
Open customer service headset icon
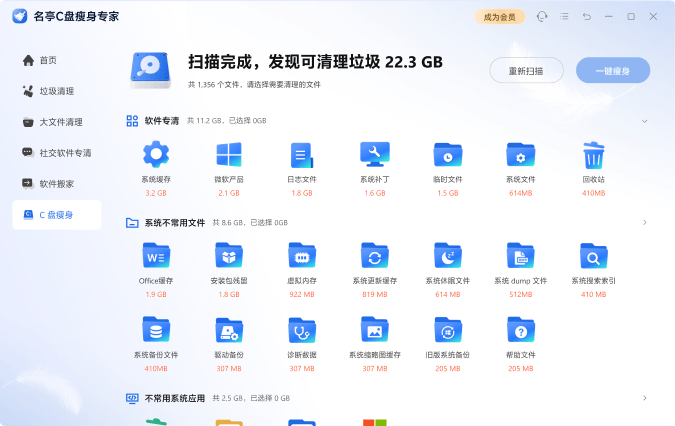pos(542,16)
